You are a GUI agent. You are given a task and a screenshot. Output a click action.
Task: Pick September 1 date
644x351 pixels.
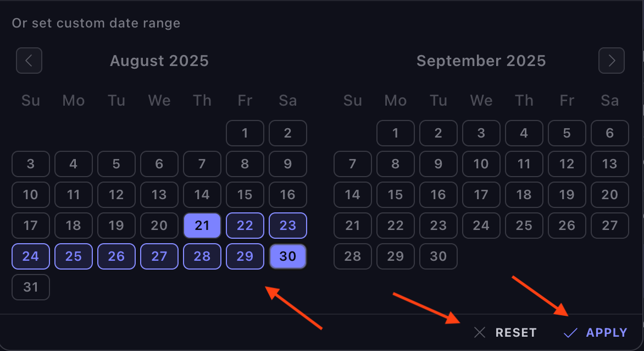pos(396,133)
